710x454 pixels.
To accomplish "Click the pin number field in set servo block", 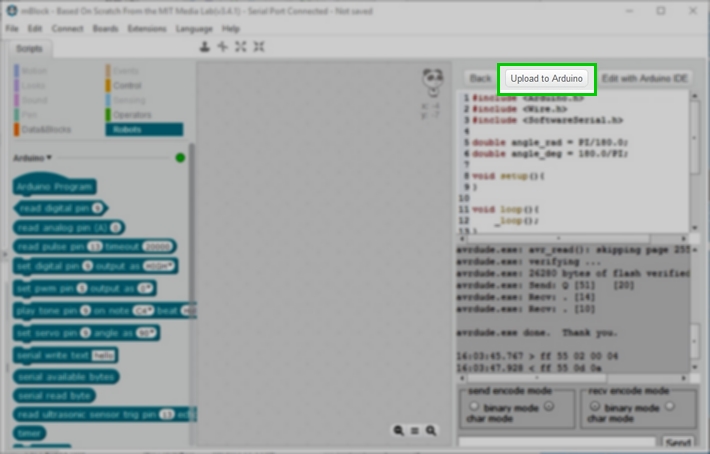I will [86, 333].
